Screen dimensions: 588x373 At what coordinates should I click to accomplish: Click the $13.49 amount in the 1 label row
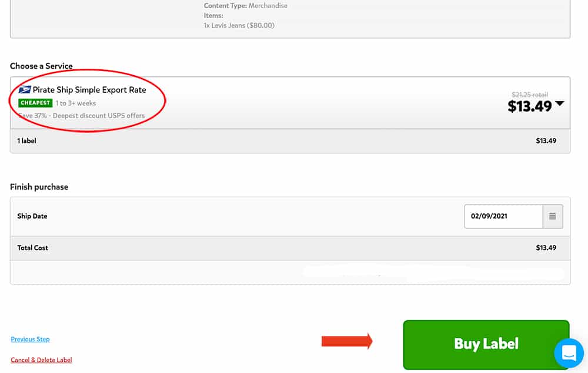[546, 141]
